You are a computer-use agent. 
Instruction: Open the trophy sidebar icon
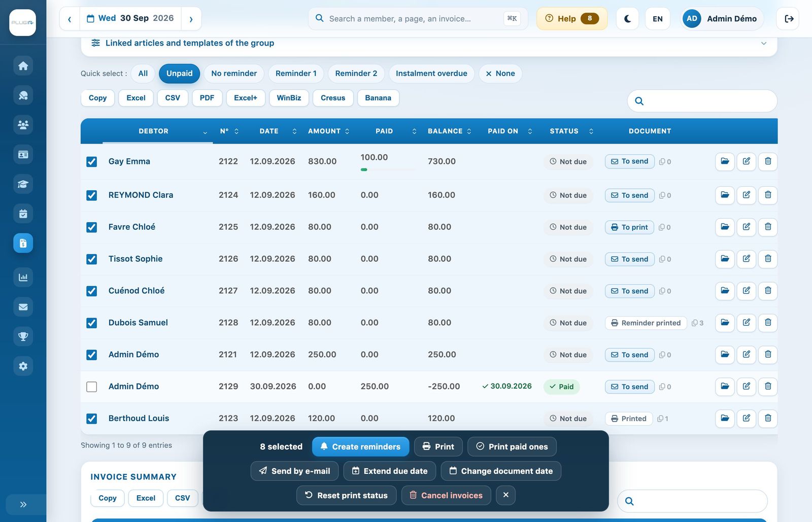tap(23, 336)
